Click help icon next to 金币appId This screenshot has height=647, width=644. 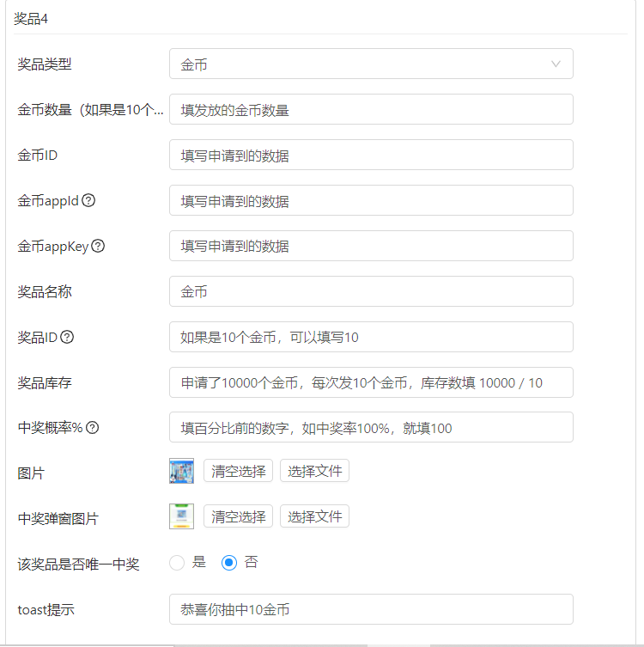(88, 200)
